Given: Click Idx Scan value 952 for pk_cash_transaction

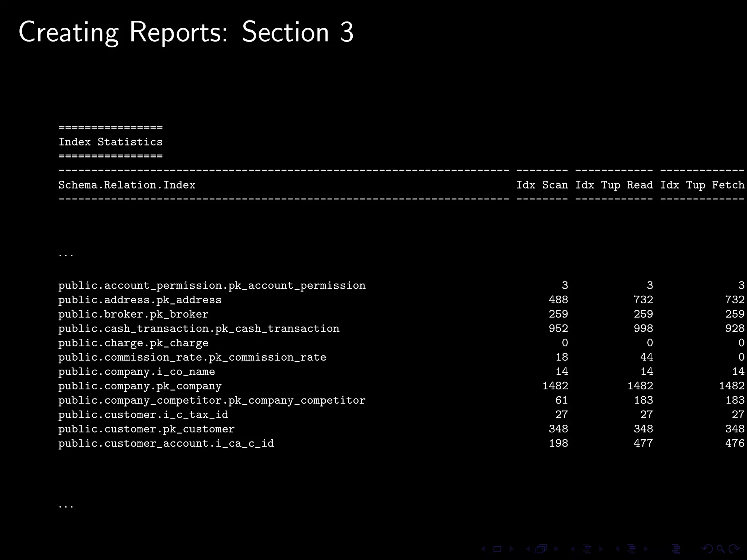Looking at the screenshot, I should tap(558, 328).
